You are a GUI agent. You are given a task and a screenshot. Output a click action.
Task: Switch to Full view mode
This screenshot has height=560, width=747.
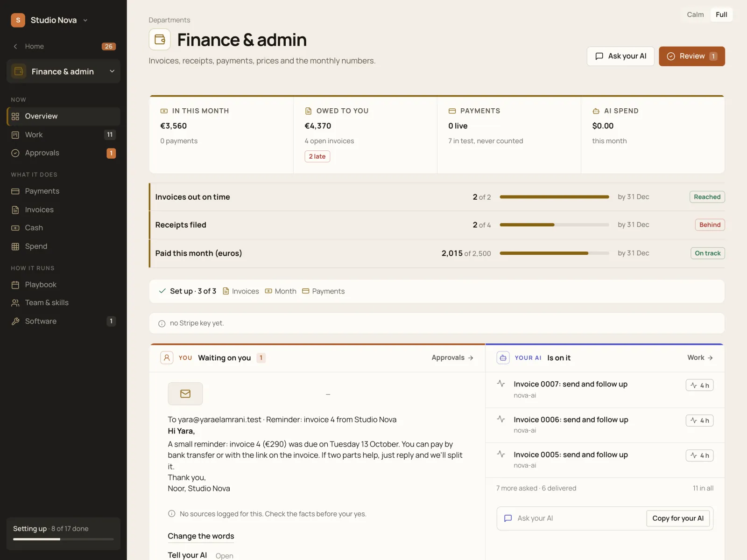[x=721, y=14]
